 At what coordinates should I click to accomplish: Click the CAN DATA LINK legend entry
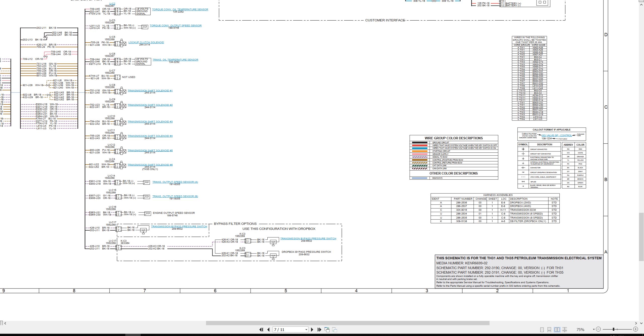coord(440,169)
